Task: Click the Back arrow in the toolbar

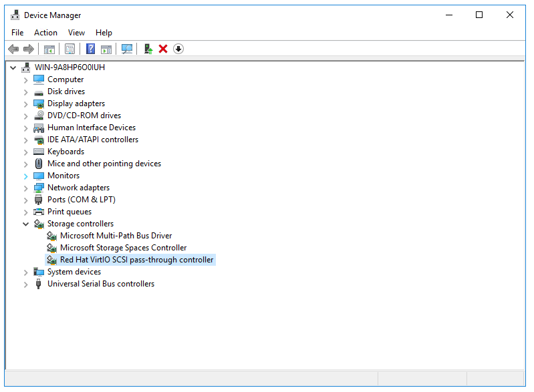Action: 13,49
